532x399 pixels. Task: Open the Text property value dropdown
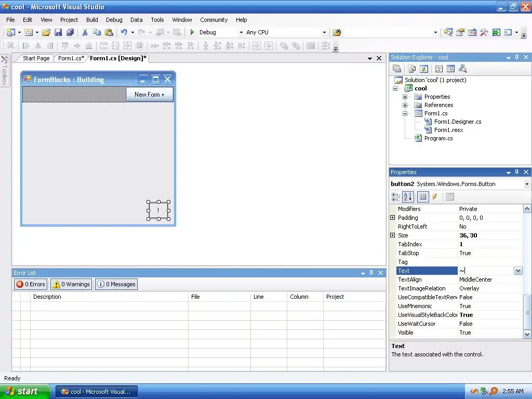click(518, 270)
